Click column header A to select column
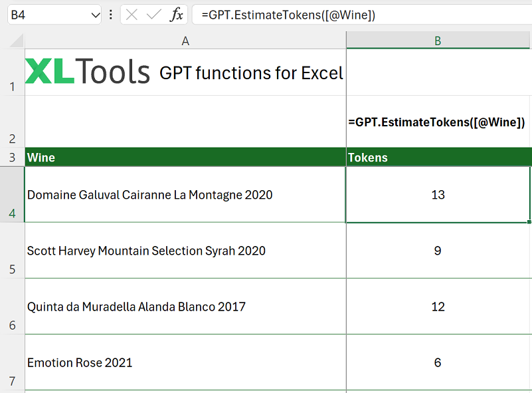The image size is (532, 393). click(185, 41)
